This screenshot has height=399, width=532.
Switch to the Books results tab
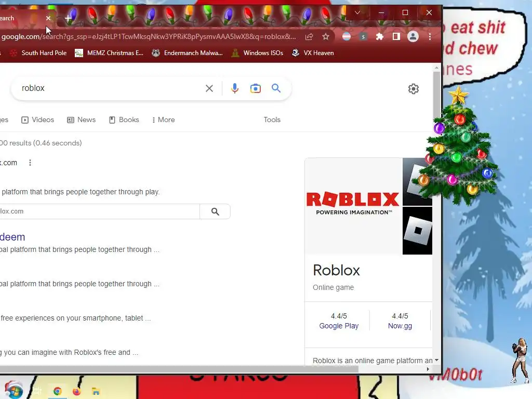(x=124, y=120)
